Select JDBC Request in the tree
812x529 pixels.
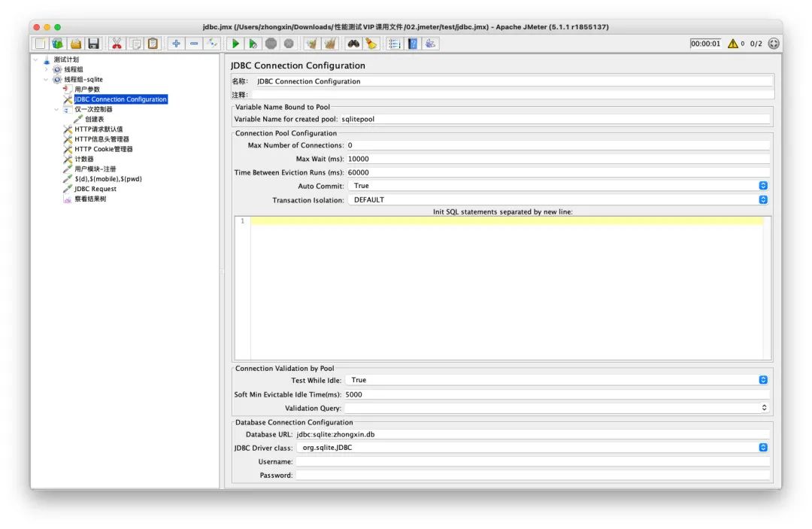[95, 189]
